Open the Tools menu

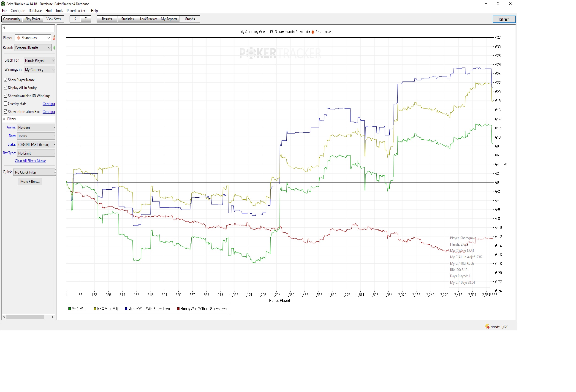click(x=59, y=11)
